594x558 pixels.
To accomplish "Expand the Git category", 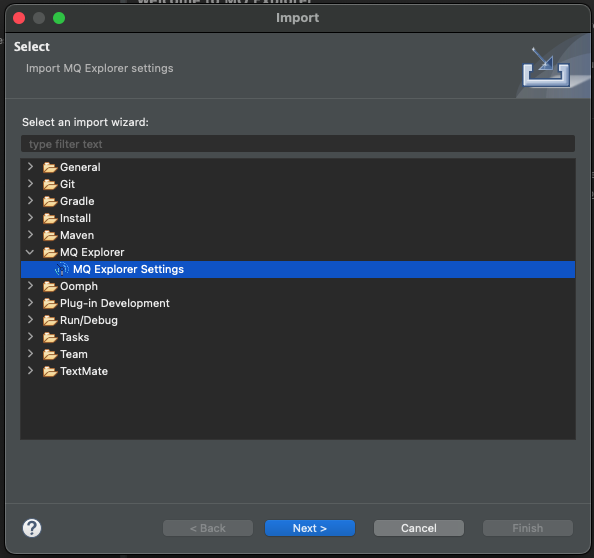I will (30, 183).
